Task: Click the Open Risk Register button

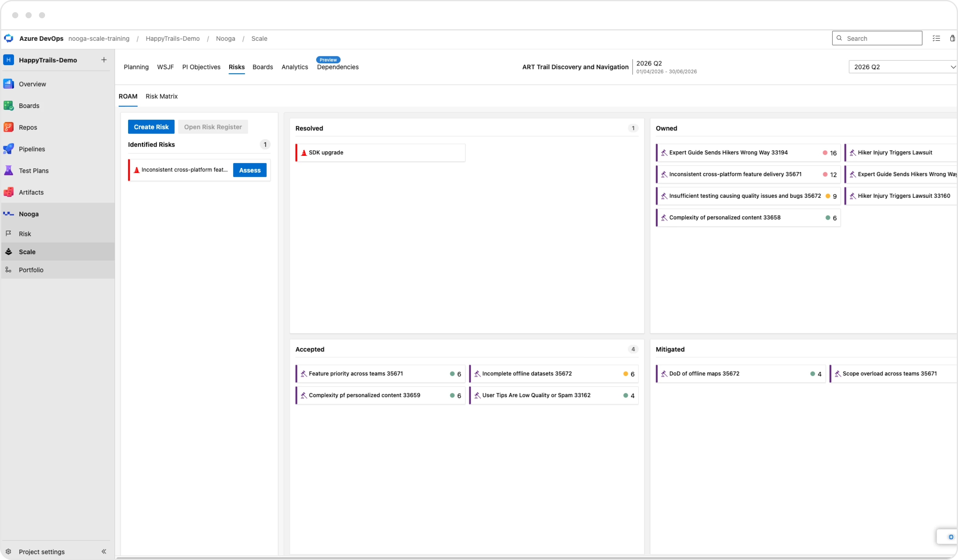Action: point(213,127)
